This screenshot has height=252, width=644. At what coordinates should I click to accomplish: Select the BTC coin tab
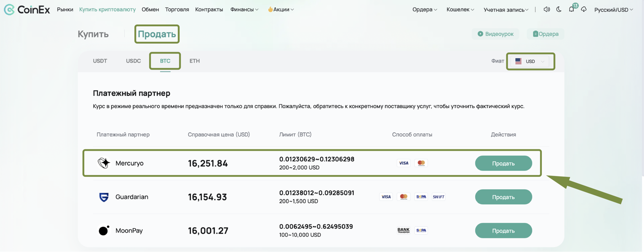pyautogui.click(x=165, y=61)
